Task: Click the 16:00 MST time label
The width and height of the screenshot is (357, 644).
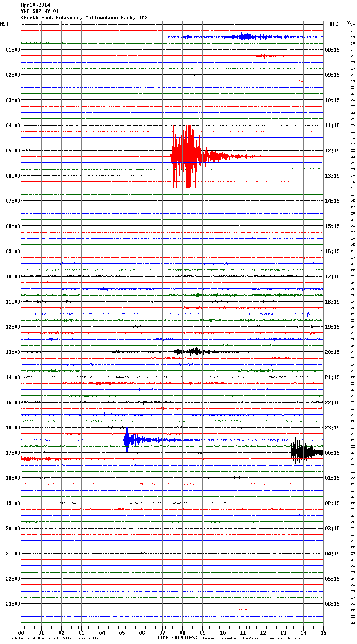Action: tap(13, 428)
